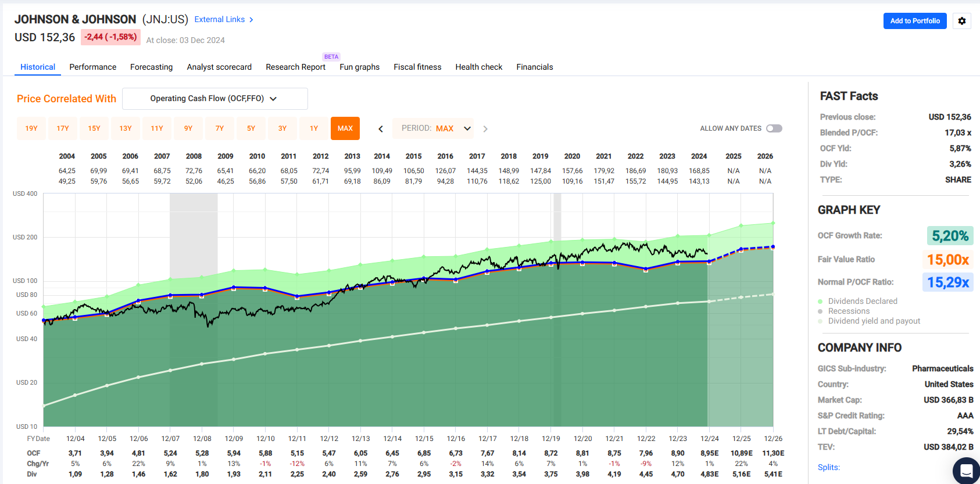Click the blue Normal P/OCF 15,29x swatch
The width and height of the screenshot is (980, 484).
[x=947, y=282]
